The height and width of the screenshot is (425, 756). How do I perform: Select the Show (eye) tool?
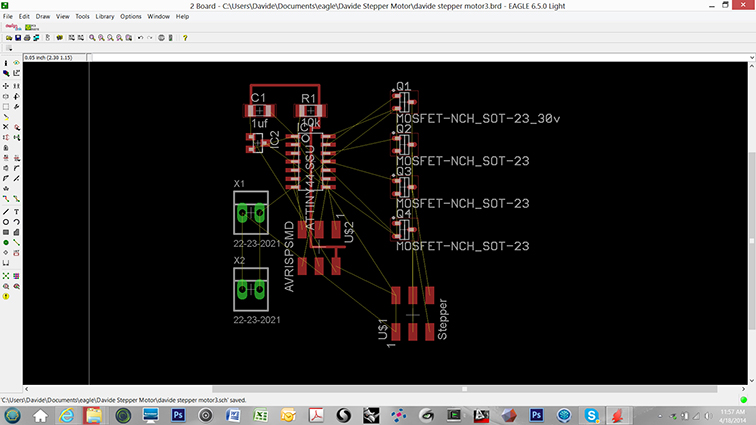click(16, 63)
